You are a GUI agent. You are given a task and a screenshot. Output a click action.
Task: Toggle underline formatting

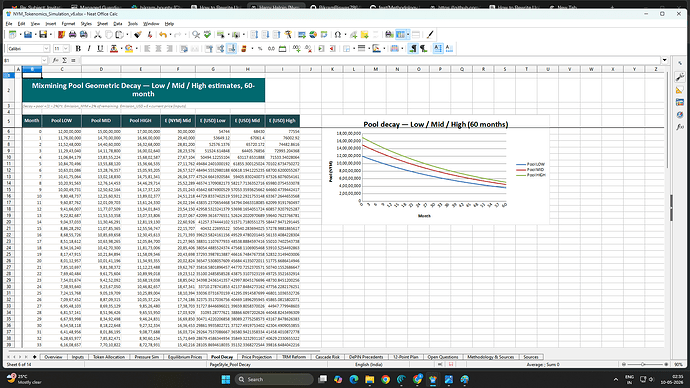100,48
